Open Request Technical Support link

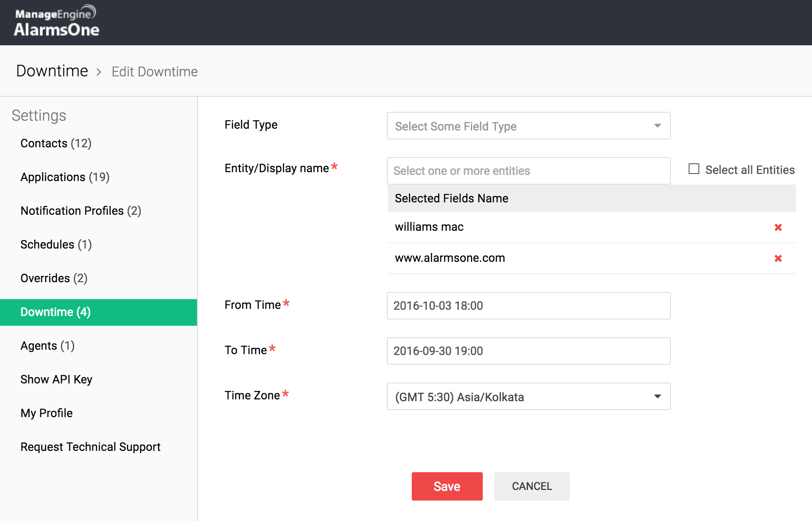(91, 447)
